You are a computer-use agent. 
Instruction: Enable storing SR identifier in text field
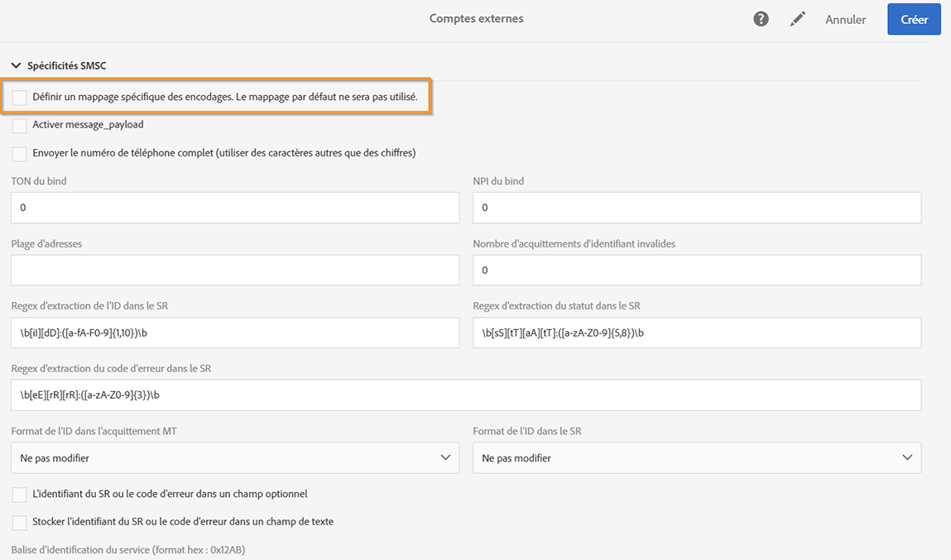pyautogui.click(x=20, y=523)
